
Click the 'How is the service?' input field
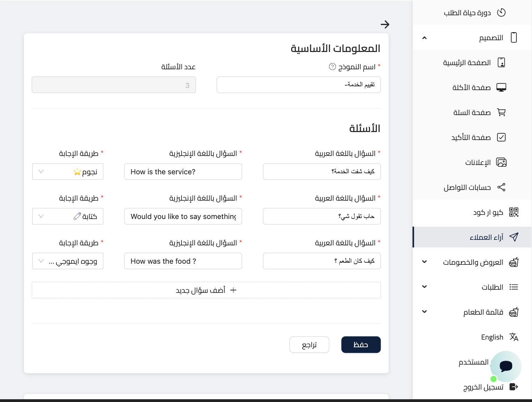[x=183, y=172]
